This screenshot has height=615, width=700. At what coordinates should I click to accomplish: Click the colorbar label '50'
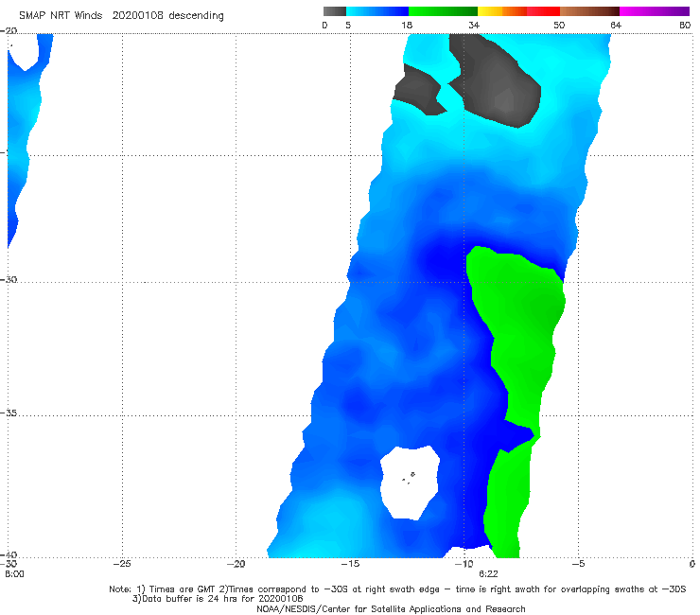point(559,26)
